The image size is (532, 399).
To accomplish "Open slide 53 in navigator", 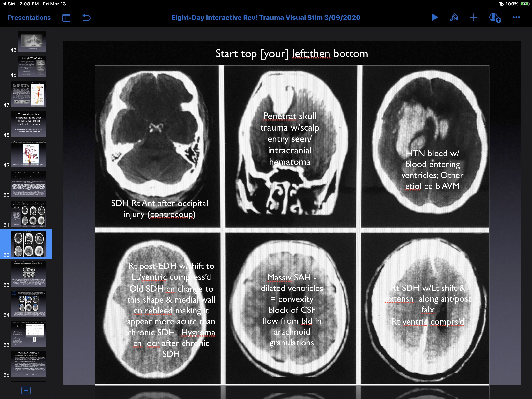I will (29, 274).
